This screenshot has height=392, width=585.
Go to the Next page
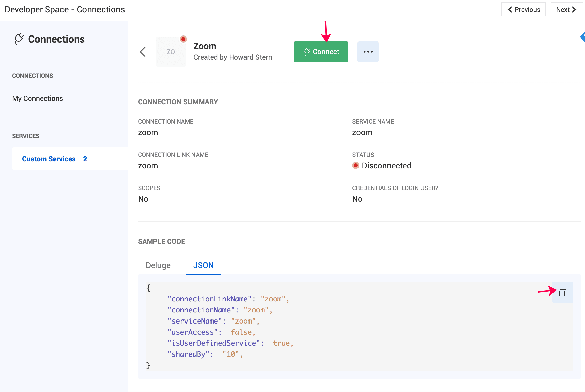click(x=567, y=9)
